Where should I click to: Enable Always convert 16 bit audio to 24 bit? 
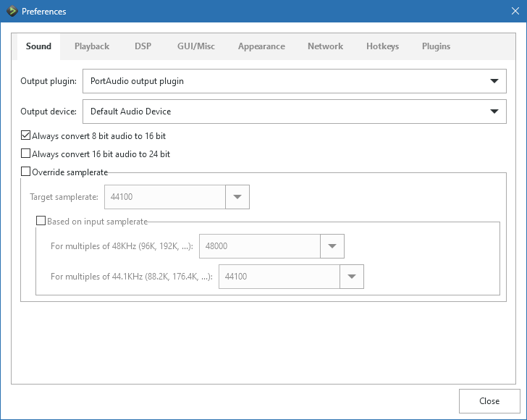click(x=25, y=154)
